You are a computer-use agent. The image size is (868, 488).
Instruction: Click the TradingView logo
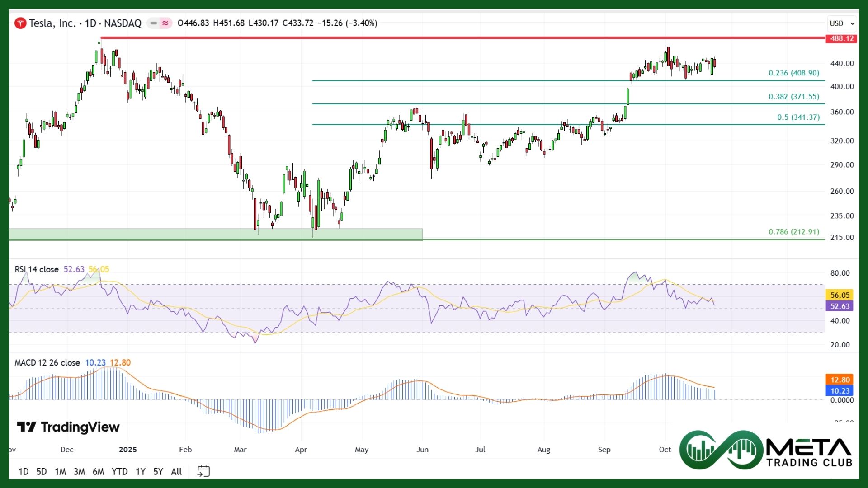(68, 427)
